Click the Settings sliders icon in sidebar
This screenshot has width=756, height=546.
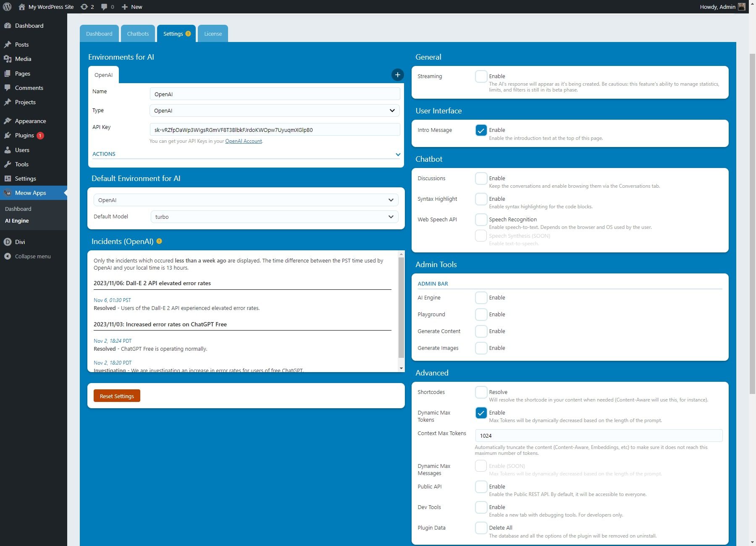(8, 178)
